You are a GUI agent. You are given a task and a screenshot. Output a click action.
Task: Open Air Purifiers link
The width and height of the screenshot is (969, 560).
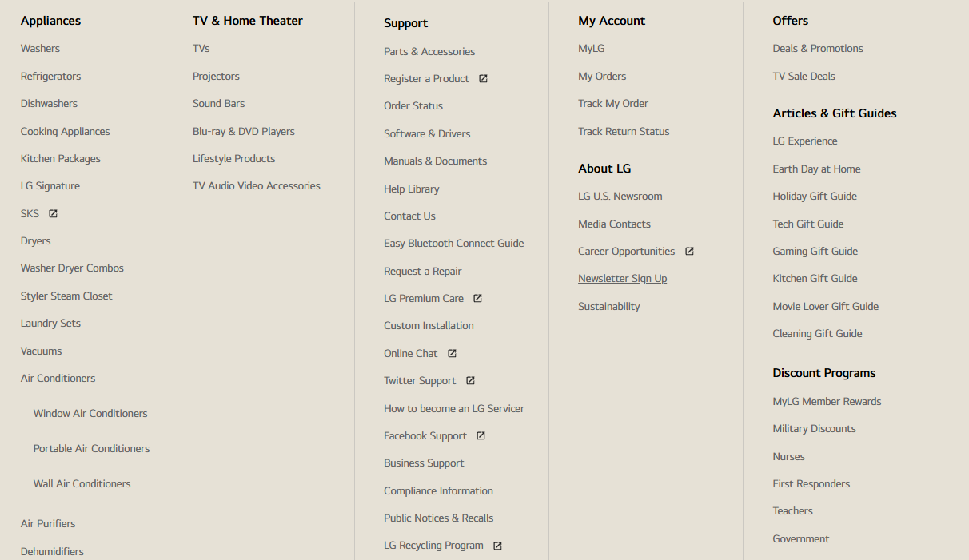48,524
